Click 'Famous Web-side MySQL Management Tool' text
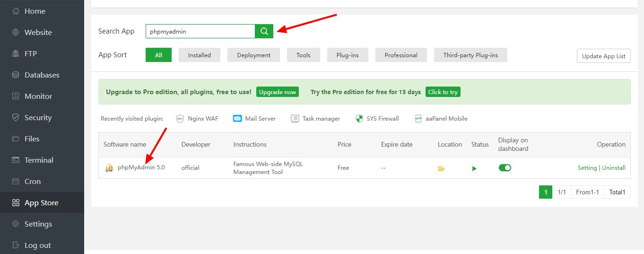This screenshot has width=644, height=254. click(x=268, y=168)
